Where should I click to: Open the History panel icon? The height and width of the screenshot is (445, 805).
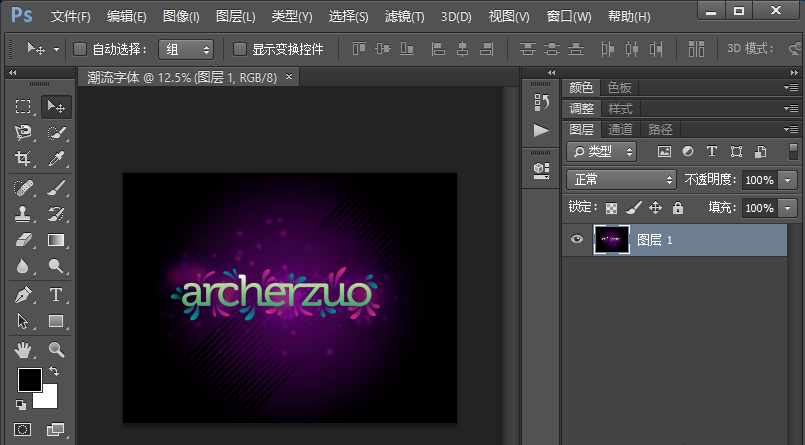click(541, 101)
